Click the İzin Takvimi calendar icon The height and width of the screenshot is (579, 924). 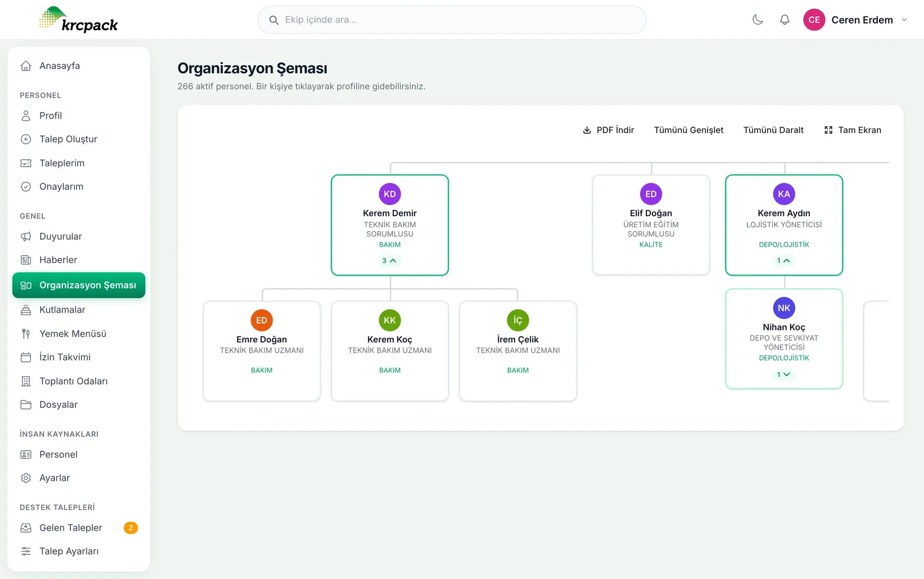[26, 357]
